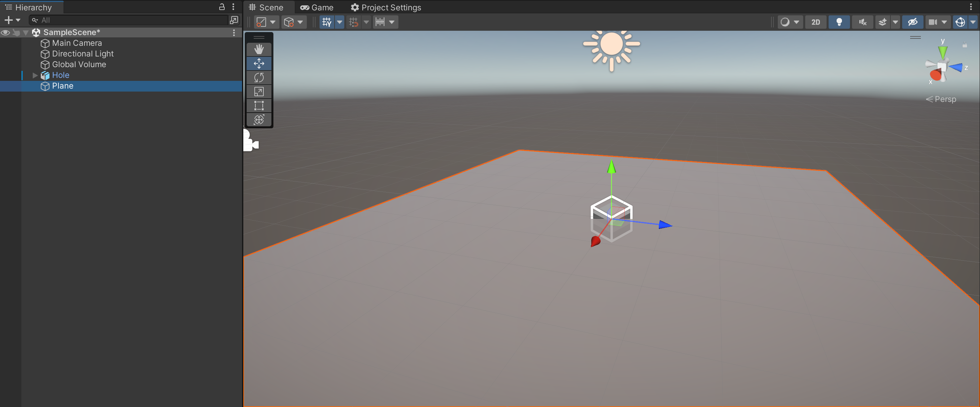Open the Project Settings tab
This screenshot has width=980, height=407.
pyautogui.click(x=385, y=7)
